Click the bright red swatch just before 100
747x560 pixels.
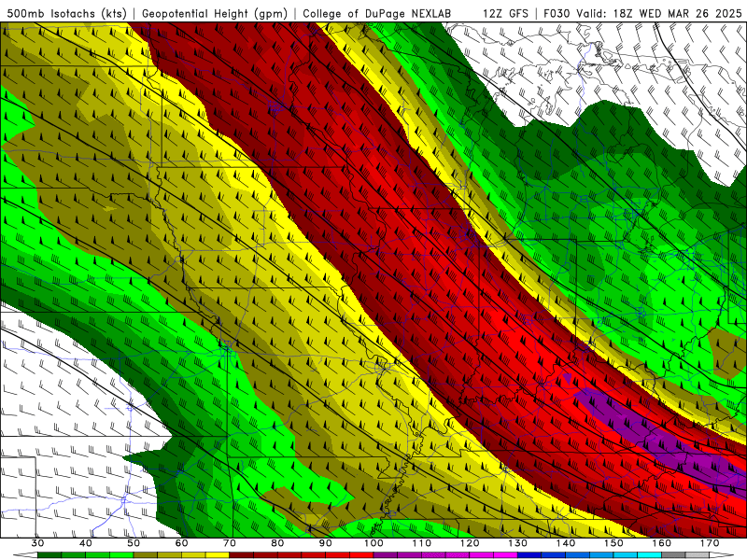click(361, 555)
